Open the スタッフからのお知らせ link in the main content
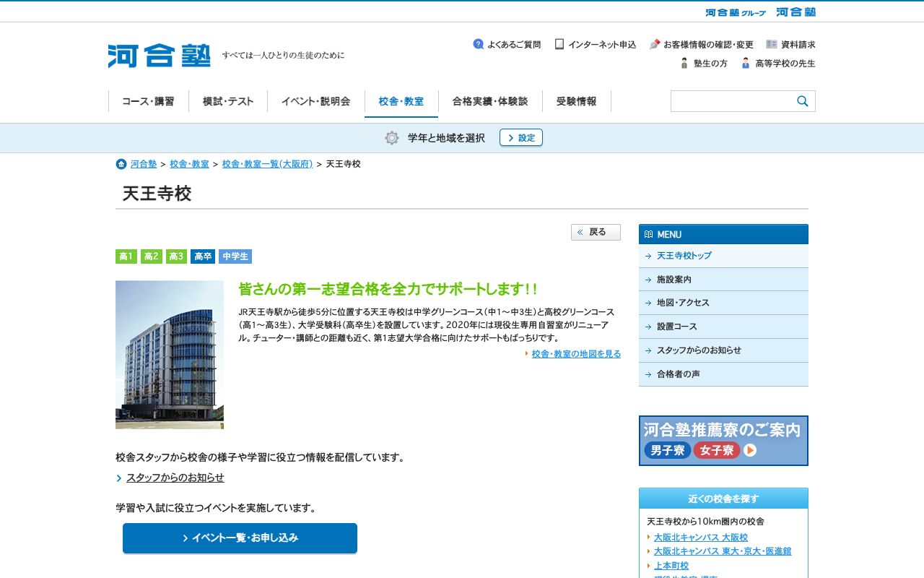Image resolution: width=924 pixels, height=578 pixels. point(175,478)
